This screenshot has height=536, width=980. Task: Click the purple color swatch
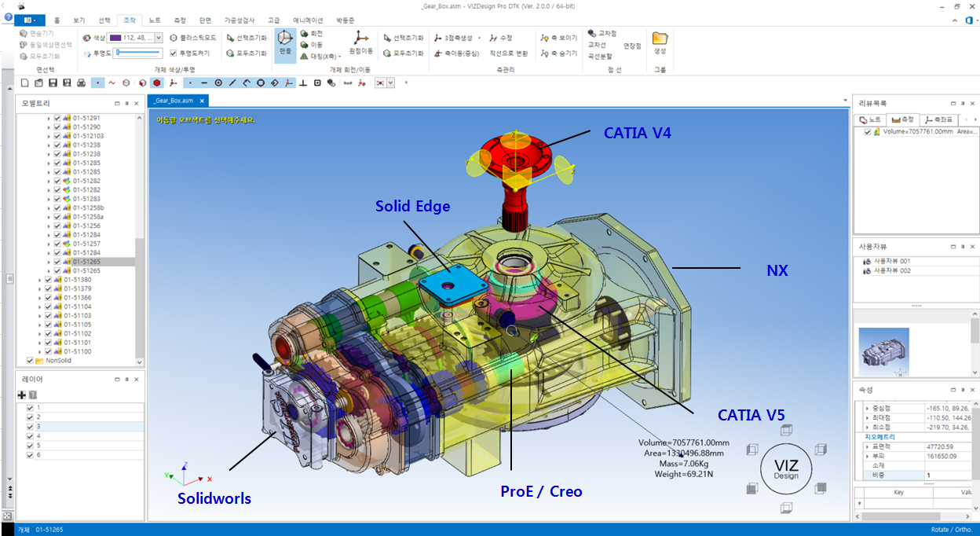(115, 37)
